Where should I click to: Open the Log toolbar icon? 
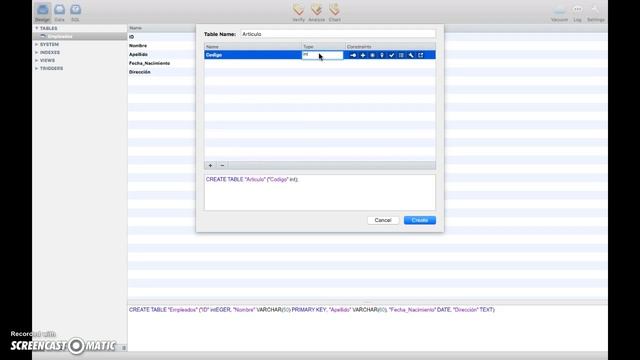tap(578, 12)
